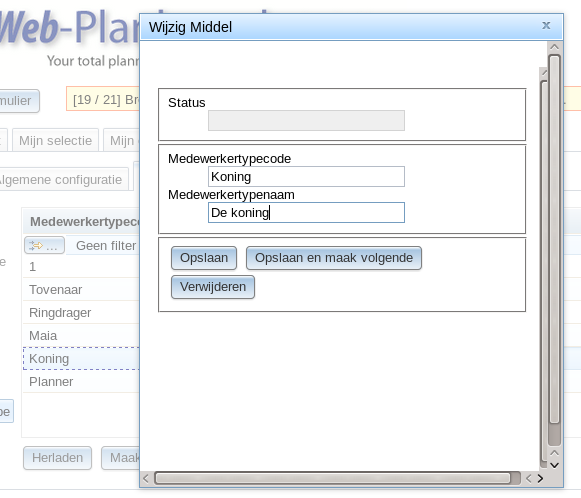This screenshot has width=581, height=498.
Task: Select the Tovenaar row
Action: coord(81,289)
